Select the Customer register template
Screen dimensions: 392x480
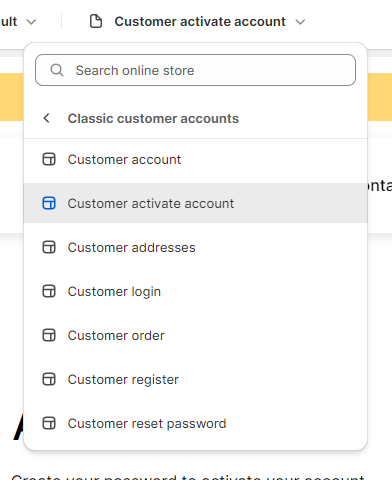coord(195,379)
